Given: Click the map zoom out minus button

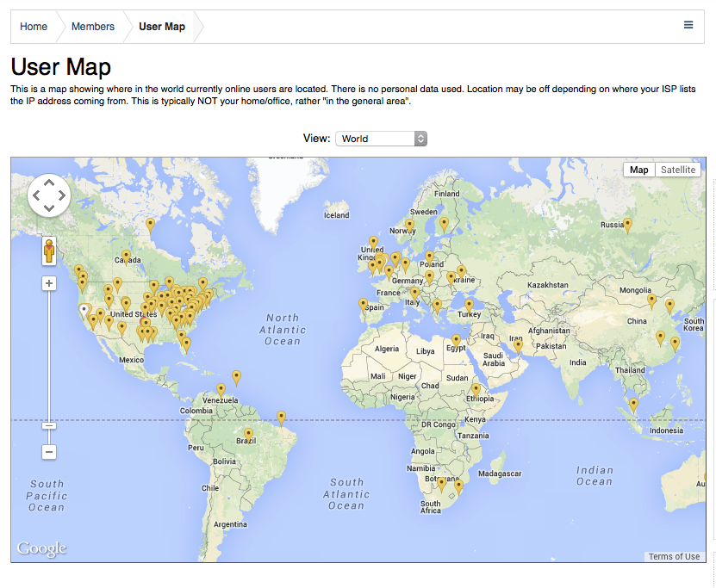Looking at the screenshot, I should 49,452.
